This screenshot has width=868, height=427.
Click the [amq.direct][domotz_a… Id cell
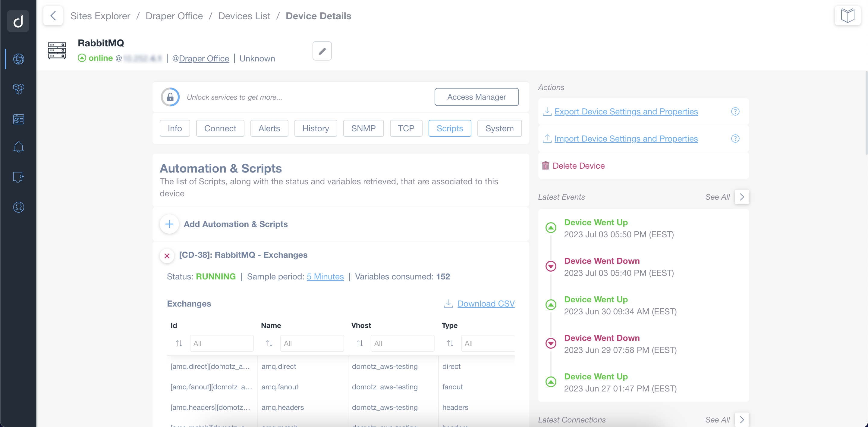(210, 366)
